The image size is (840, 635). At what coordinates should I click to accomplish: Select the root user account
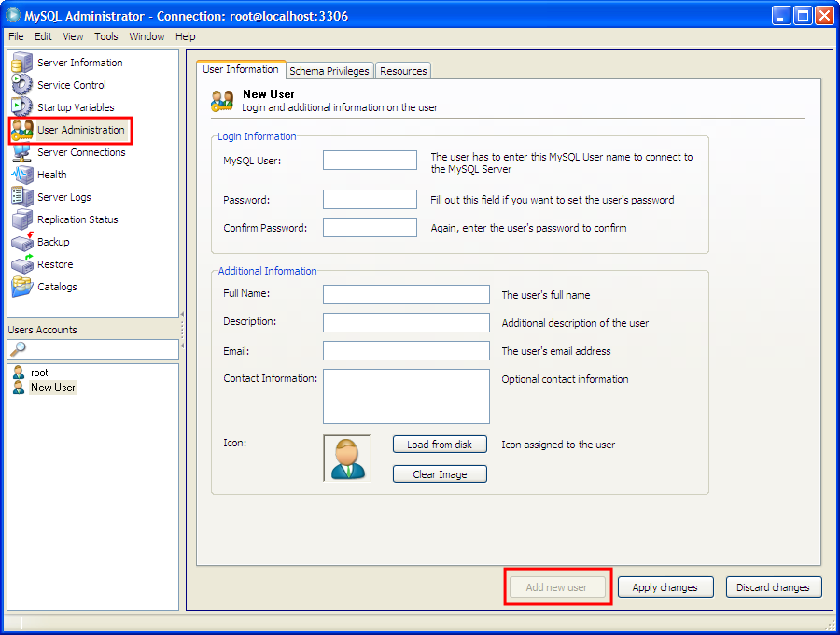tap(39, 373)
